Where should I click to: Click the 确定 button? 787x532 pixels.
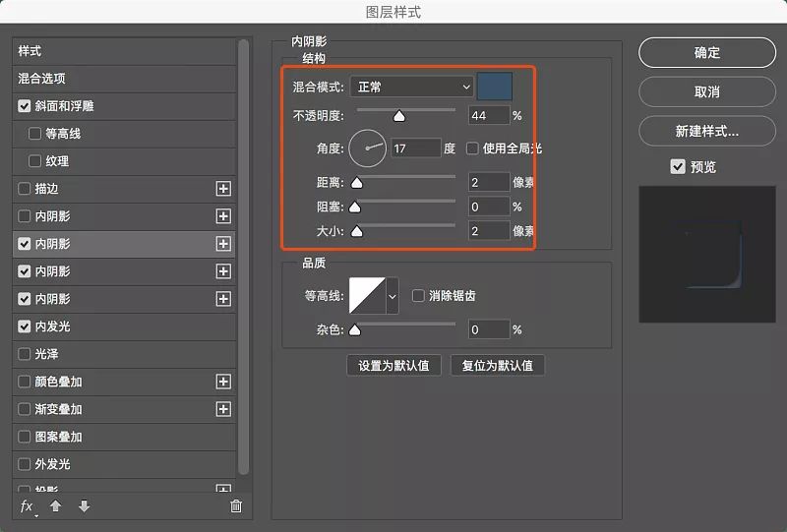pyautogui.click(x=707, y=53)
